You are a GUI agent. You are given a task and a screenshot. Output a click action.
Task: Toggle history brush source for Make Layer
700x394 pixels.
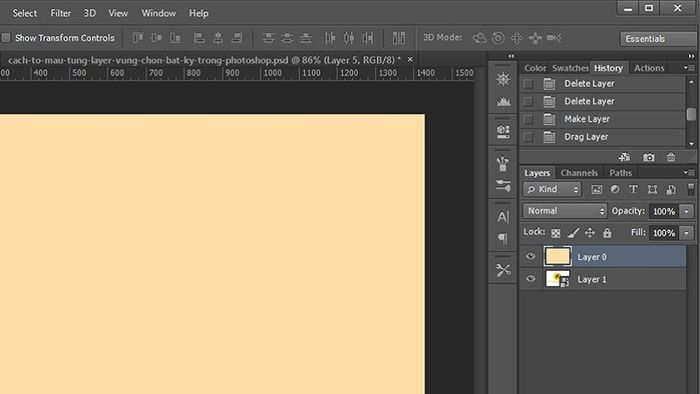pyautogui.click(x=528, y=119)
